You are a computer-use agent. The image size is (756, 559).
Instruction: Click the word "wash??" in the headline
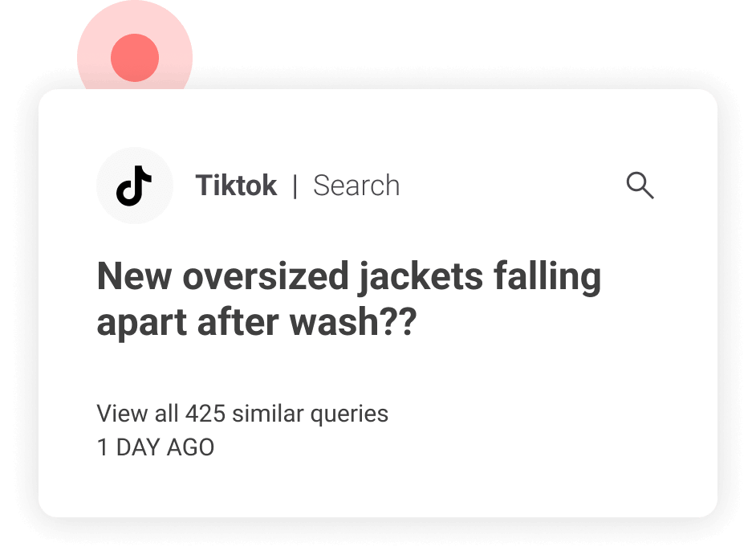coord(353,322)
